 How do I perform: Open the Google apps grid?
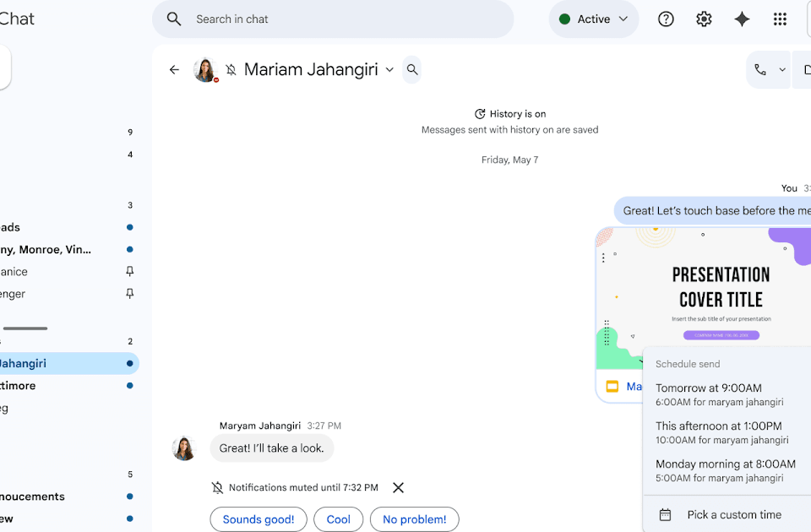[x=780, y=19]
